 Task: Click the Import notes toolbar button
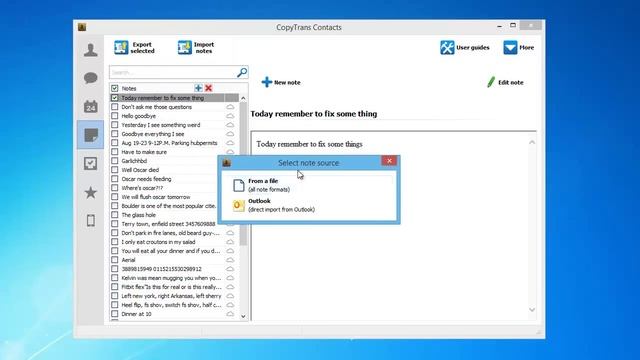coord(196,48)
